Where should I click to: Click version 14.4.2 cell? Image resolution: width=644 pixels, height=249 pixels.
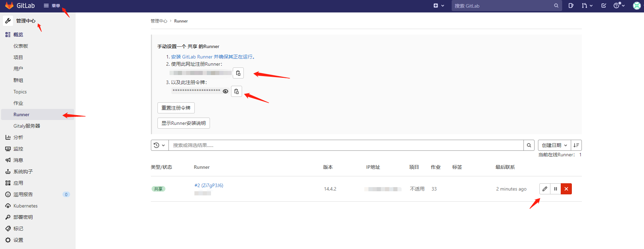pyautogui.click(x=330, y=189)
